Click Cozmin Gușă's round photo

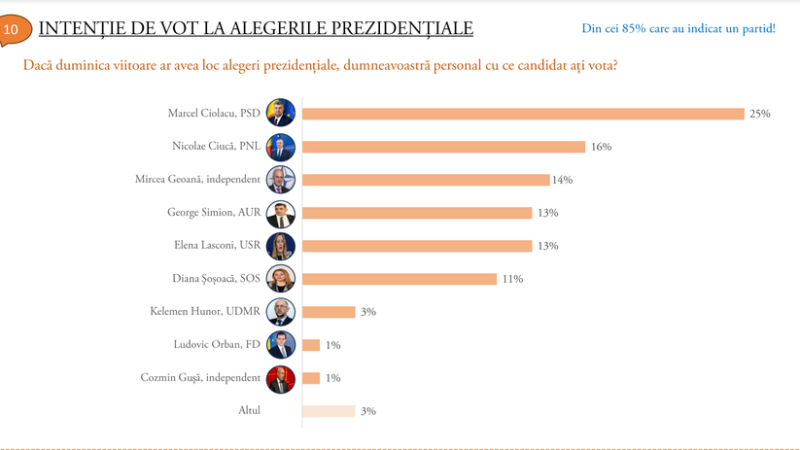tap(280, 377)
